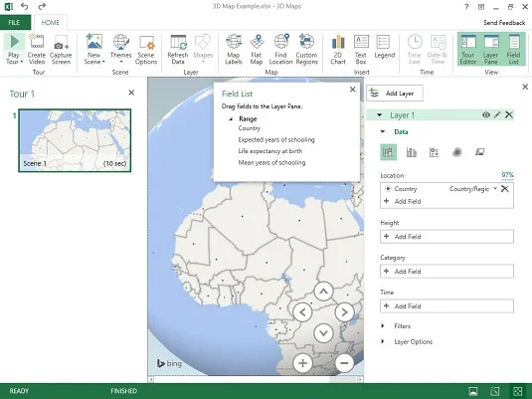Undo the last action
The width and height of the screenshot is (532, 399).
coord(25,6)
